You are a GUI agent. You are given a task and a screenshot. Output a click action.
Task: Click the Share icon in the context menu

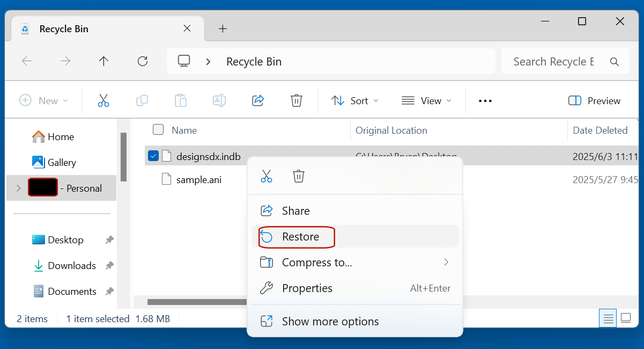coord(267,210)
